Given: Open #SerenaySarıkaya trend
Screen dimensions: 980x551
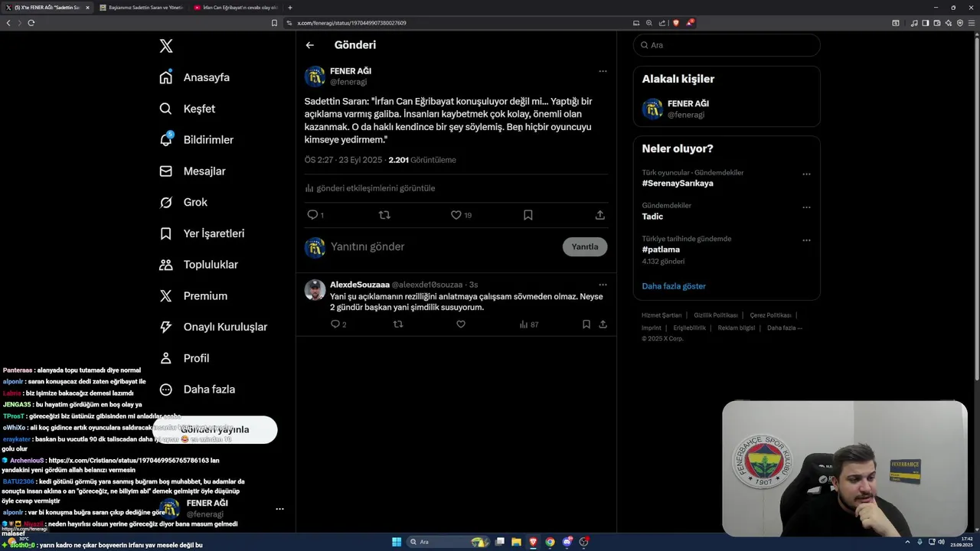Looking at the screenshot, I should [678, 184].
